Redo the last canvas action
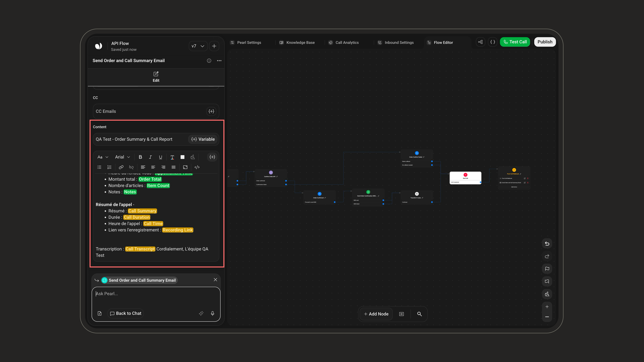Screen dimensions: 644x362 547,256
